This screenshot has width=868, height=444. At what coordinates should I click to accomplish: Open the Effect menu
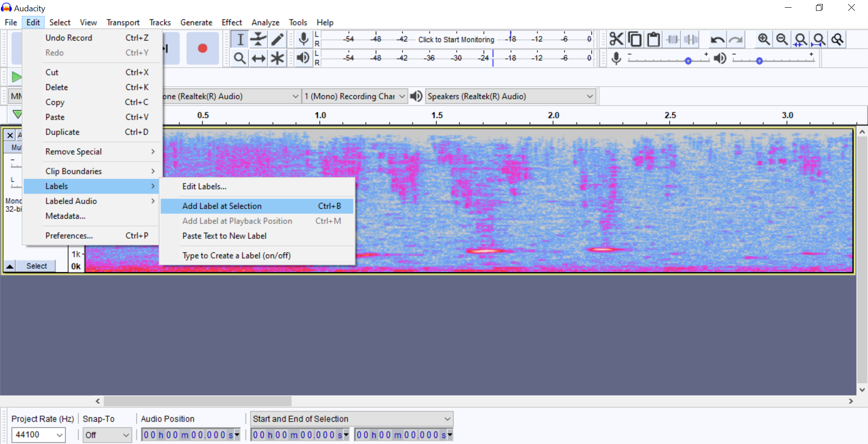pos(231,22)
